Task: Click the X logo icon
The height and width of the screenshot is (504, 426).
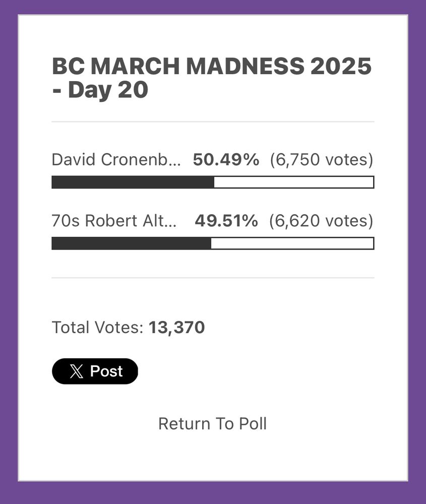Action: coord(76,371)
